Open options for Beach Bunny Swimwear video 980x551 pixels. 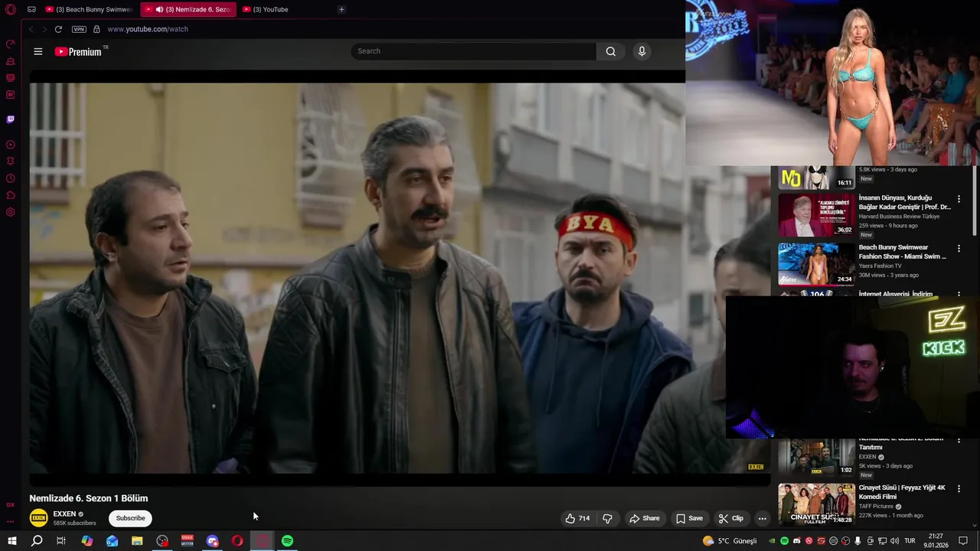959,249
